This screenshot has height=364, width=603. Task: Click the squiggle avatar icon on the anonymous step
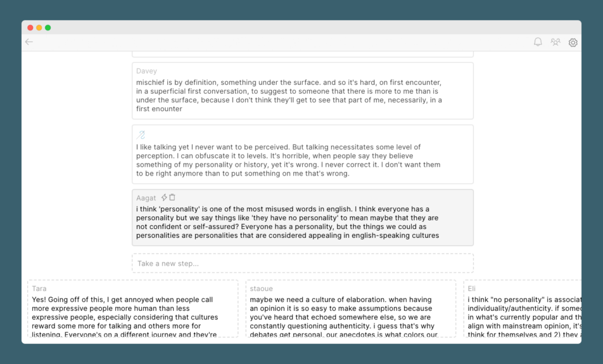pos(141,135)
